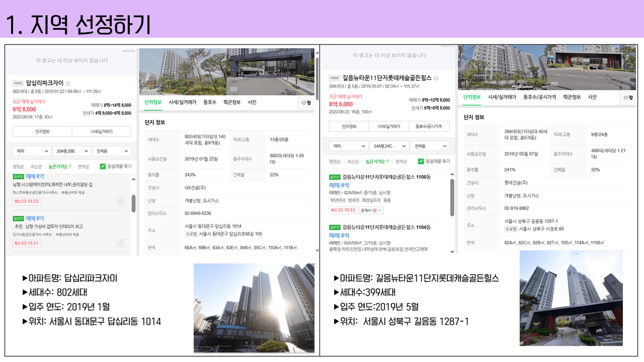Favorite 길음뉴타운11단지롯데캐슬골든힐스 with the title star icon
The image size is (644, 362).
point(436,78)
